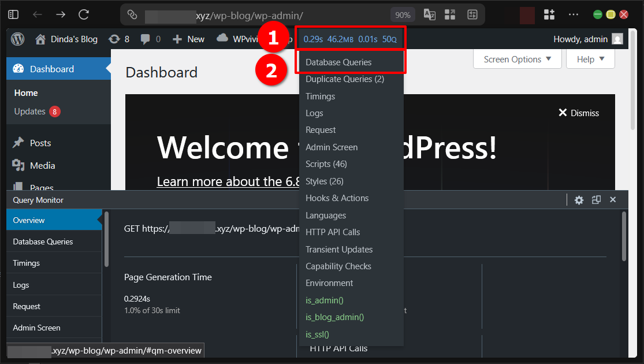Switch to the Timings tab in Query Monitor
This screenshot has height=364, width=644.
click(x=25, y=263)
